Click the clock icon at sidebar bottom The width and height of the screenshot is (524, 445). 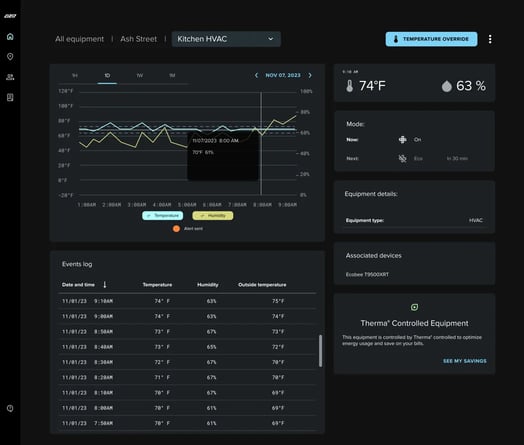click(10, 408)
